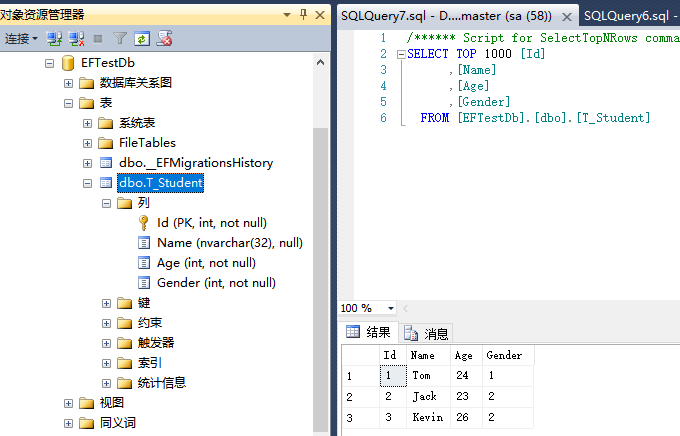Click the column icon beside Gender
The width and height of the screenshot is (680, 436).
(x=144, y=283)
